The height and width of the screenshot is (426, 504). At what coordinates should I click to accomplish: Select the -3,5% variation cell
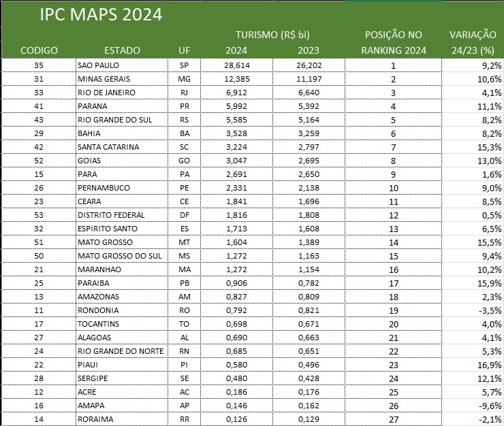[473, 310]
